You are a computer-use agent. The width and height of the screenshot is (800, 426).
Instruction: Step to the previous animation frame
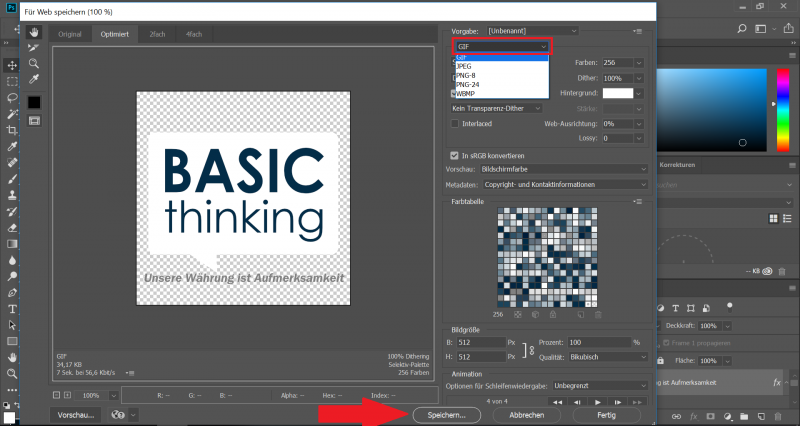578,402
